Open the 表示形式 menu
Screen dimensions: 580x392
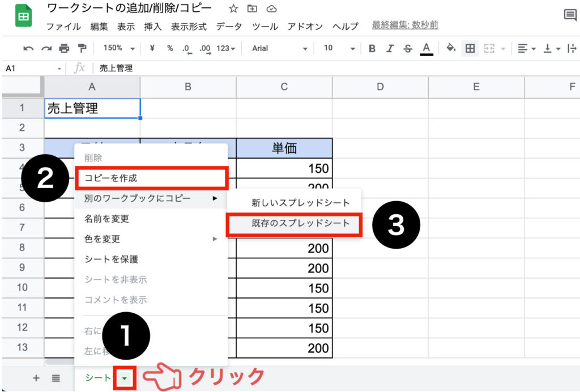click(x=189, y=26)
